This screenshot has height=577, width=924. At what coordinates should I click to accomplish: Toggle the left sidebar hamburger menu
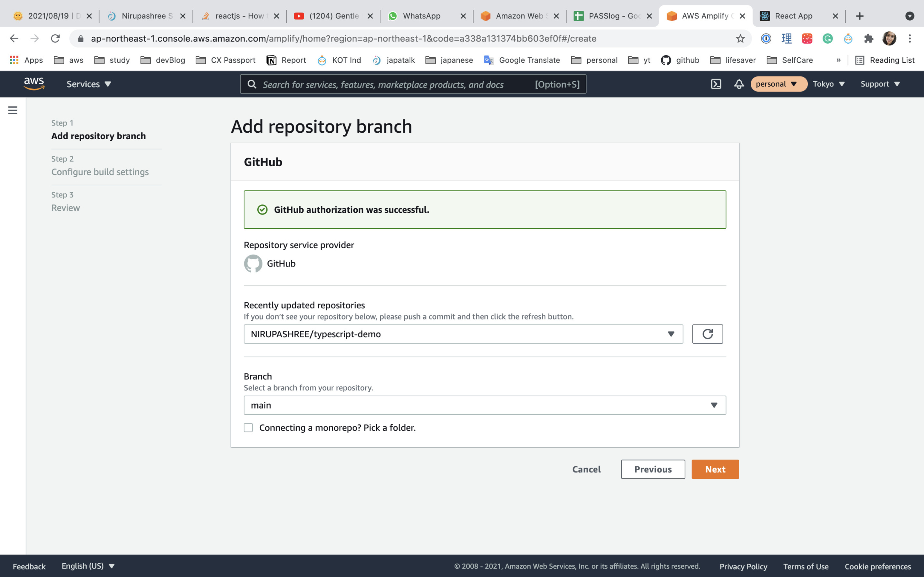(x=13, y=110)
